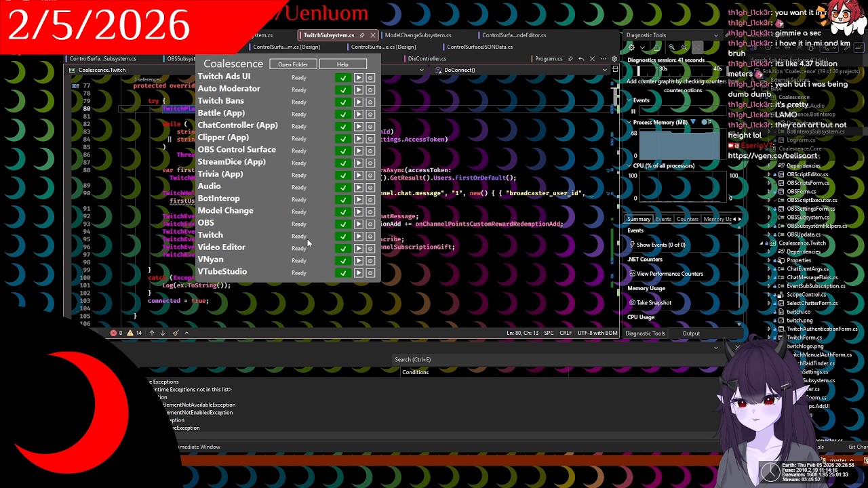868x488 pixels.
Task: Zoom out on the diagnostics timeline
Action: click(x=684, y=47)
